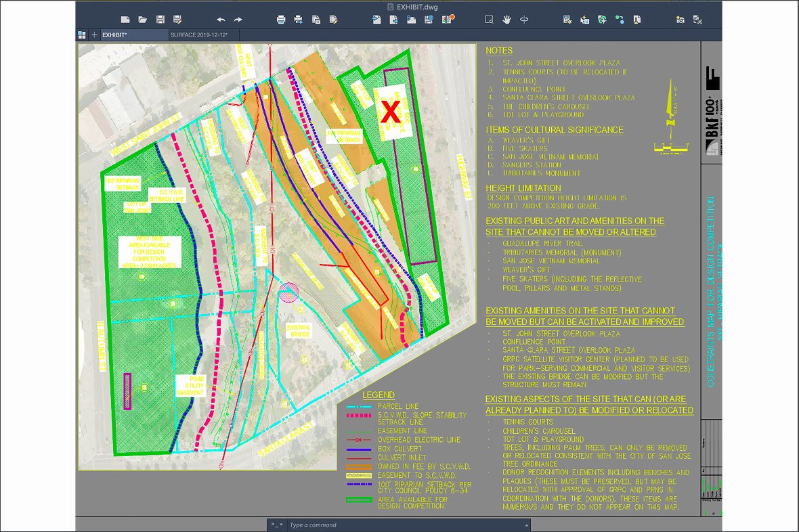This screenshot has width=799, height=532.
Task: Open the Page Setup Manager icon
Action: pyautogui.click(x=316, y=20)
